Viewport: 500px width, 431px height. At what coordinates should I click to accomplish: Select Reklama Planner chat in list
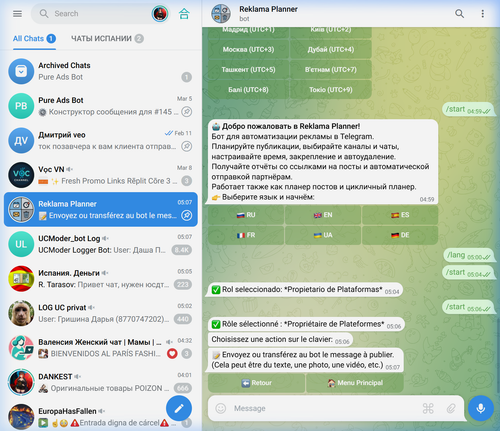100,209
